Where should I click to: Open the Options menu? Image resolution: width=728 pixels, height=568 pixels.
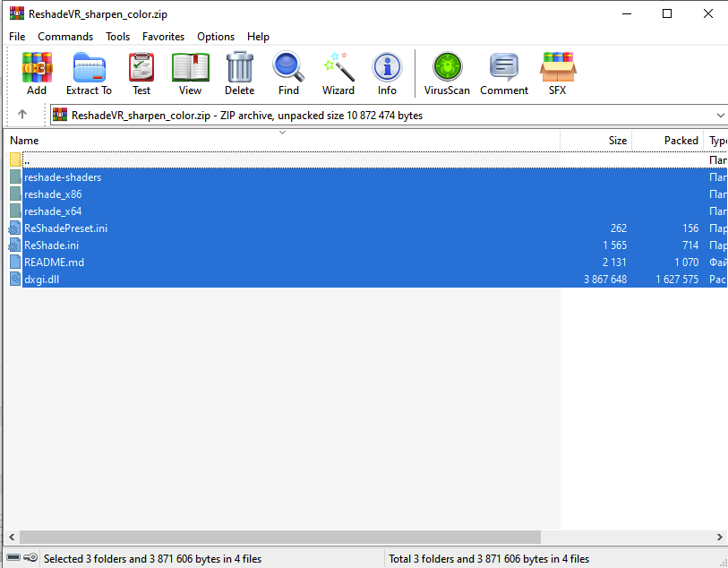coord(216,37)
